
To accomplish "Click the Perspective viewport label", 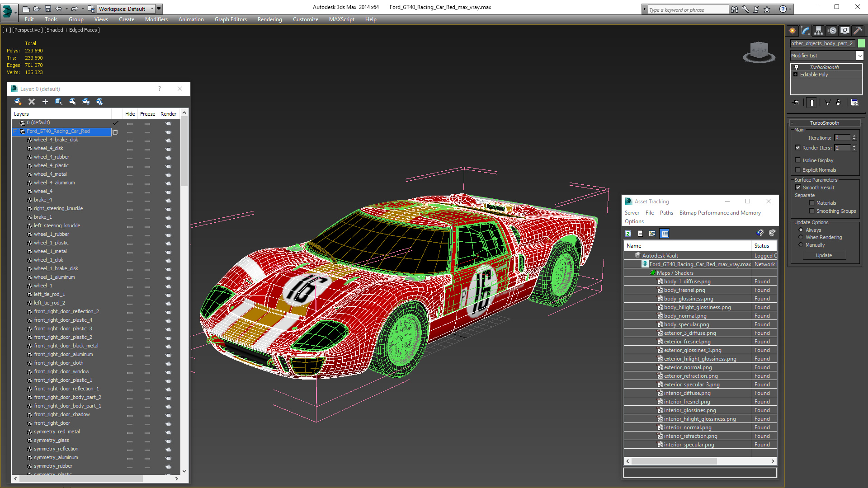I will (28, 30).
